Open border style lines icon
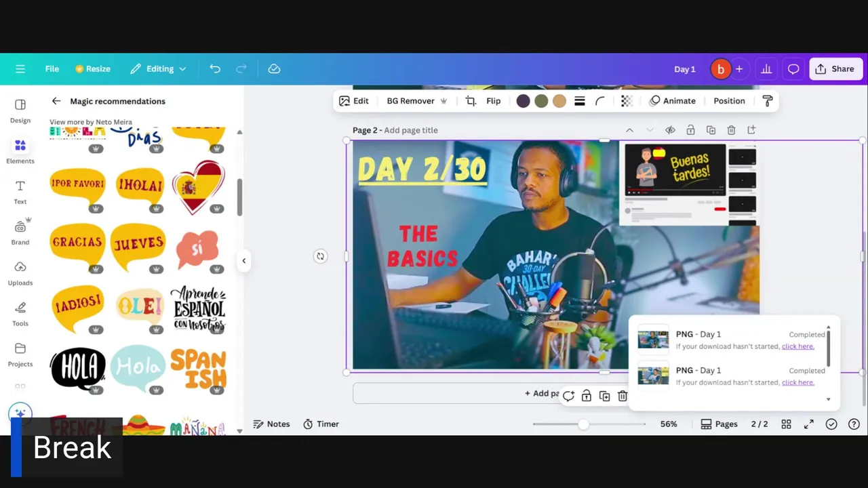The height and width of the screenshot is (488, 868). tap(580, 101)
